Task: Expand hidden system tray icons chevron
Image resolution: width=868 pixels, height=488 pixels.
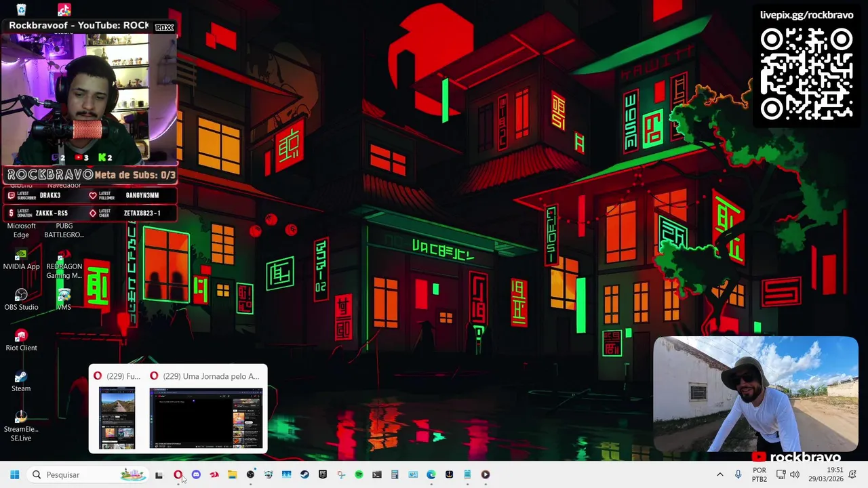Action: [719, 474]
